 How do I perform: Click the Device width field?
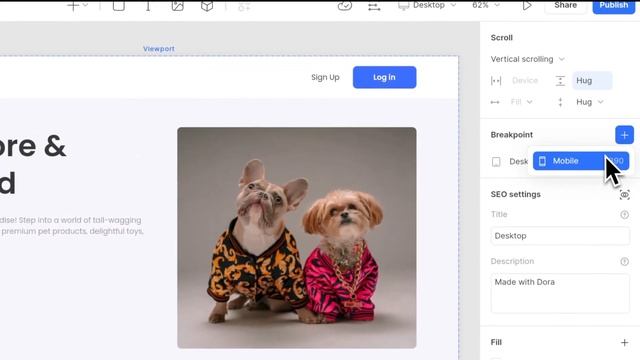525,80
